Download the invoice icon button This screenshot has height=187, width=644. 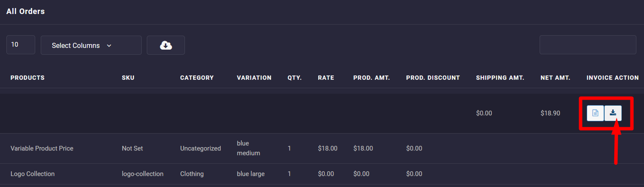pos(613,113)
